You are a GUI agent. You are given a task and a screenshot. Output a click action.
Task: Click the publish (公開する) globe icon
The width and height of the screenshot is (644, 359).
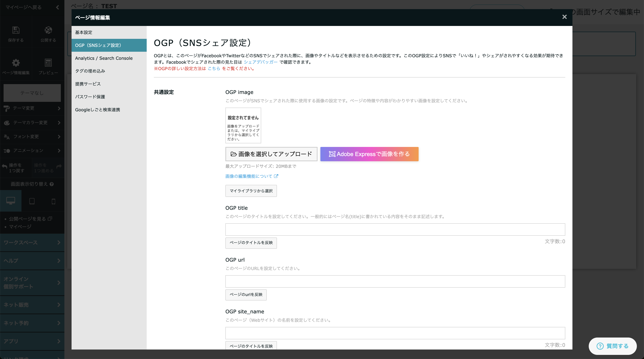click(48, 30)
